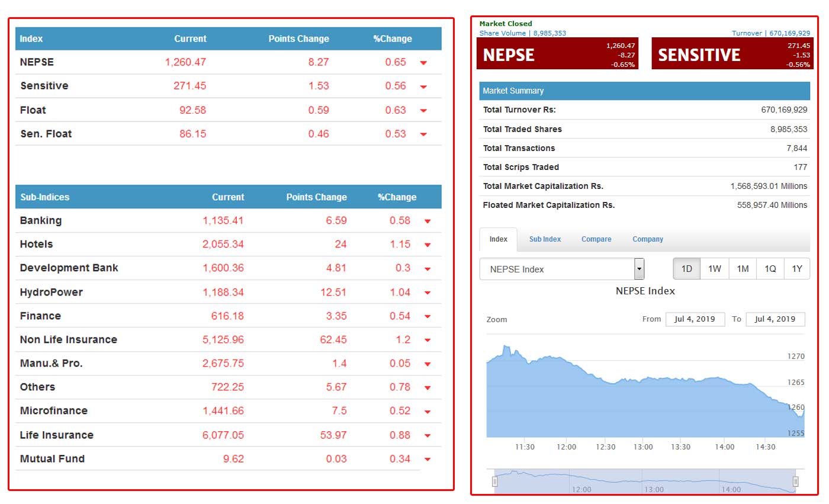Click the red down arrow in Others row
Viewport: 829px width, 504px height.
(x=428, y=388)
